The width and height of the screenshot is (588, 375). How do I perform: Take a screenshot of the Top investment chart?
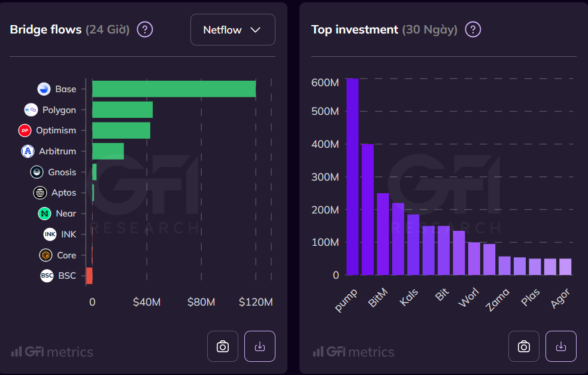click(524, 346)
